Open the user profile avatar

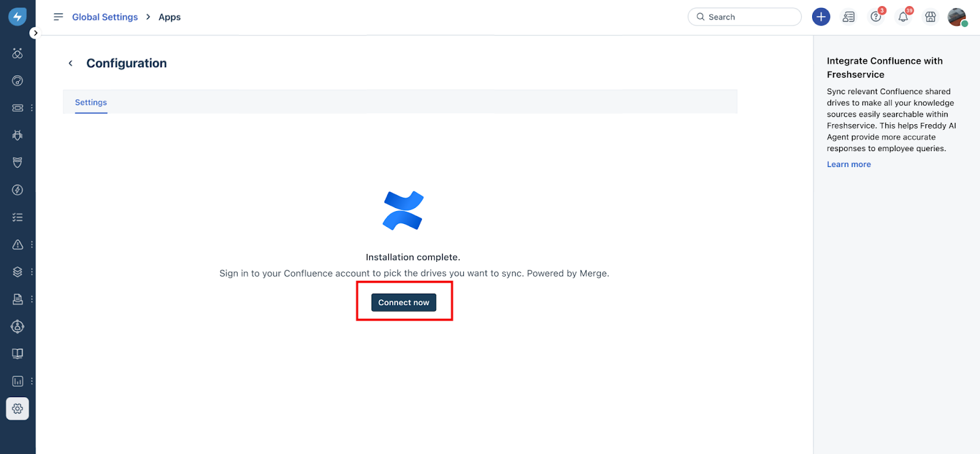957,17
